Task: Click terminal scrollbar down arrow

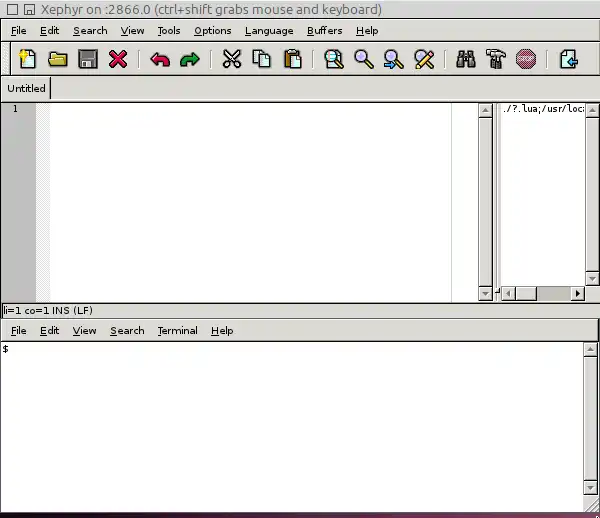Action: [590, 488]
